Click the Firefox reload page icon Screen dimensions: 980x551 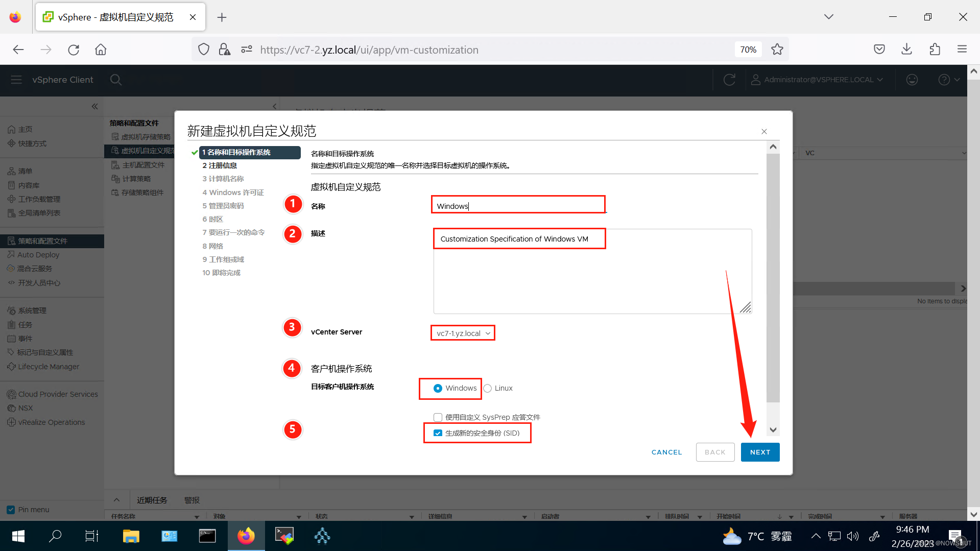point(74,50)
